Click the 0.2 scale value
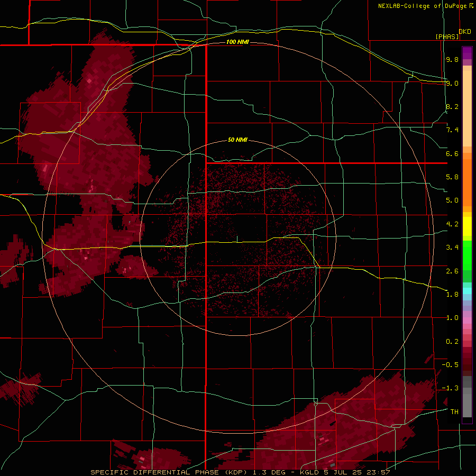476x476 pixels. (x=452, y=342)
